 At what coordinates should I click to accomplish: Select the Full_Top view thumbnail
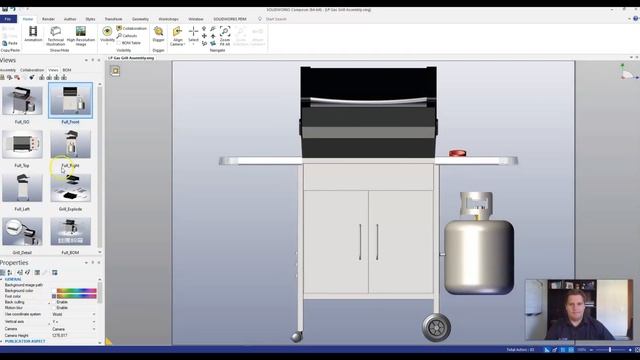[x=22, y=144]
